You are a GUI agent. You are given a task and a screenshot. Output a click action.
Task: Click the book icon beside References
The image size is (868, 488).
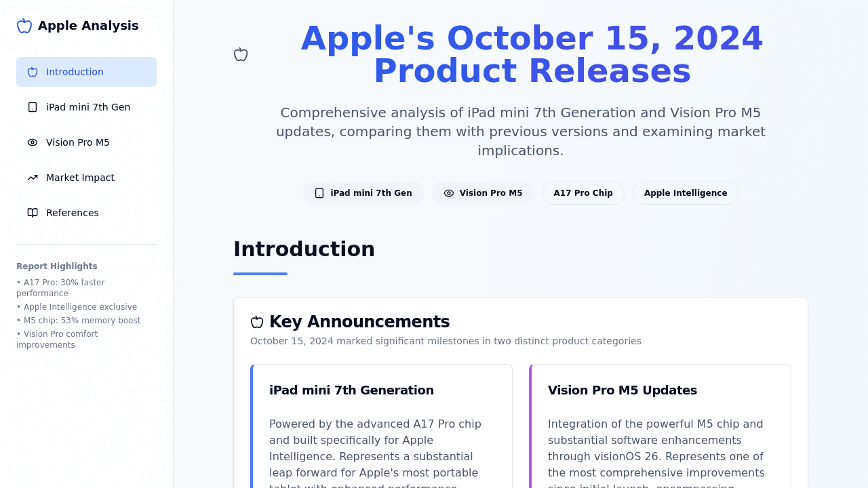(33, 213)
